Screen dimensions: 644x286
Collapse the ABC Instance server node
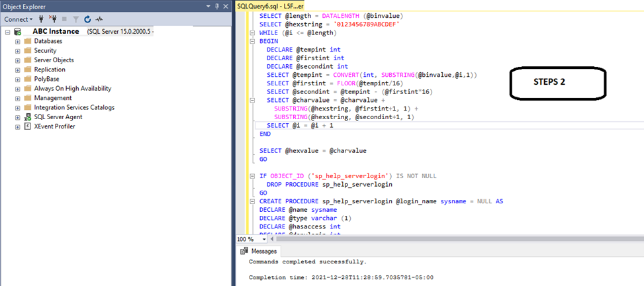pos(8,32)
